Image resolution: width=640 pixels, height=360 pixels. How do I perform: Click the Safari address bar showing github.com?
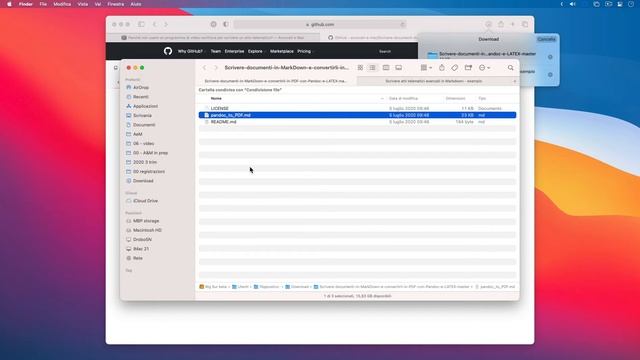(x=320, y=24)
